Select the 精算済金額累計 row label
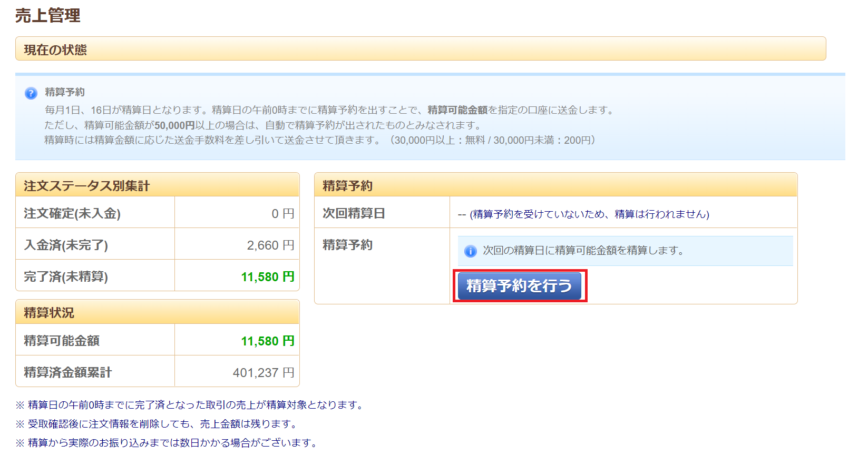Screen dimensions: 868x465 pos(68,372)
